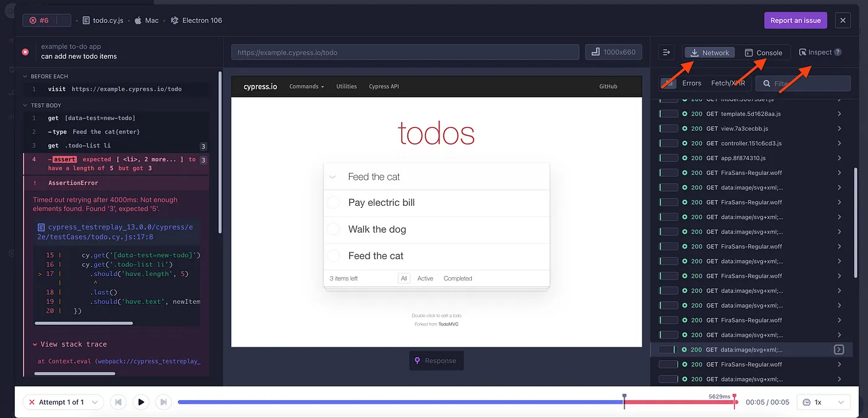Viewport: 868px width, 418px height.
Task: Click the Electron 106 browser icon
Action: coord(175,20)
